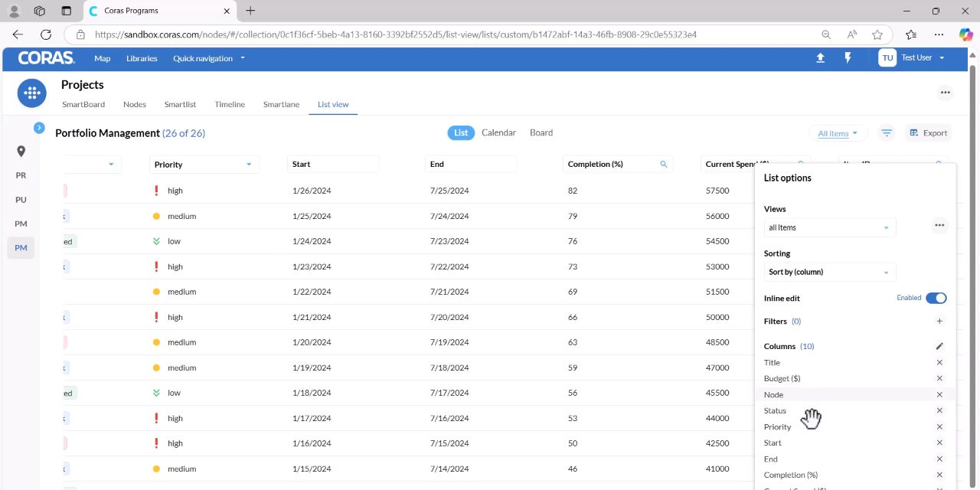Expand the left sidebar with arrow
The image size is (980, 490).
(x=39, y=128)
